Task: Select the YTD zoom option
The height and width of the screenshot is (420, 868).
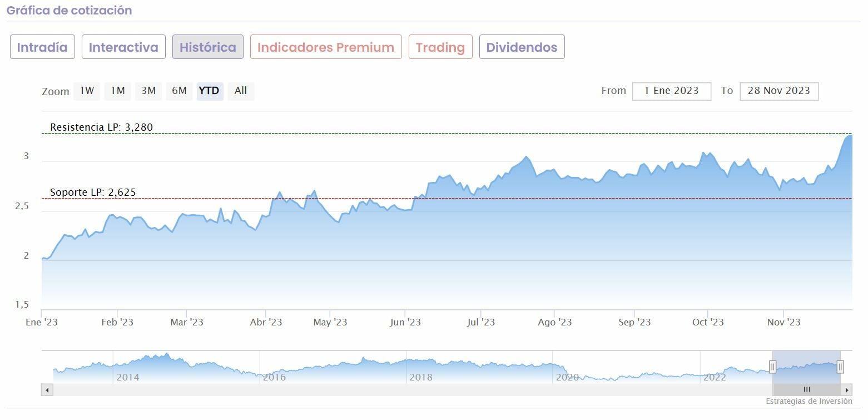Action: [209, 91]
